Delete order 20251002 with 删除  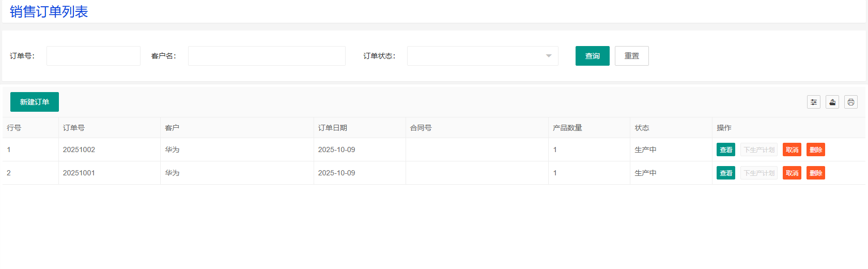coord(816,150)
